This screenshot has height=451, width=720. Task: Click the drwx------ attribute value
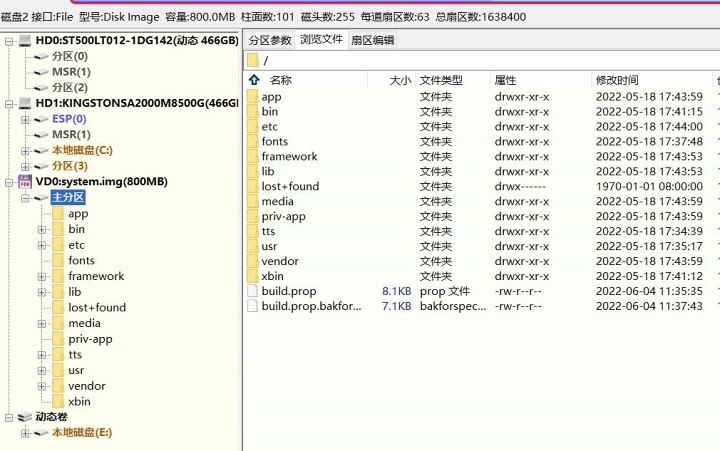(x=520, y=186)
